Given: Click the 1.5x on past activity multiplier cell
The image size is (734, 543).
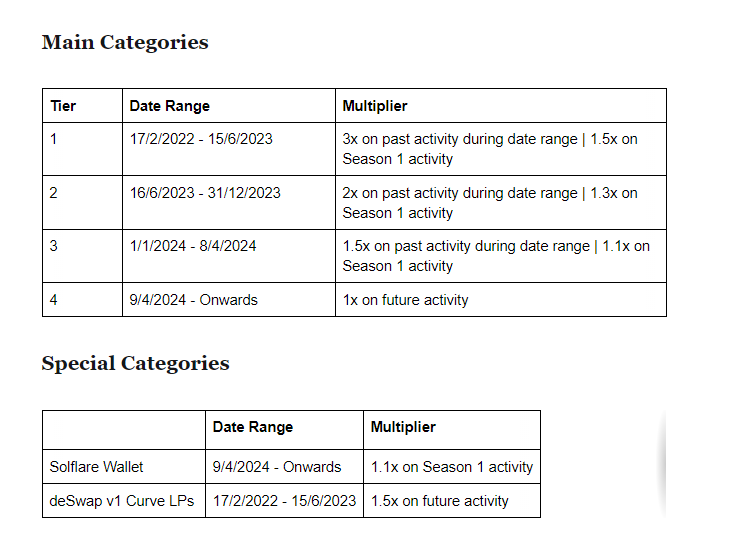Looking at the screenshot, I should point(501,256).
